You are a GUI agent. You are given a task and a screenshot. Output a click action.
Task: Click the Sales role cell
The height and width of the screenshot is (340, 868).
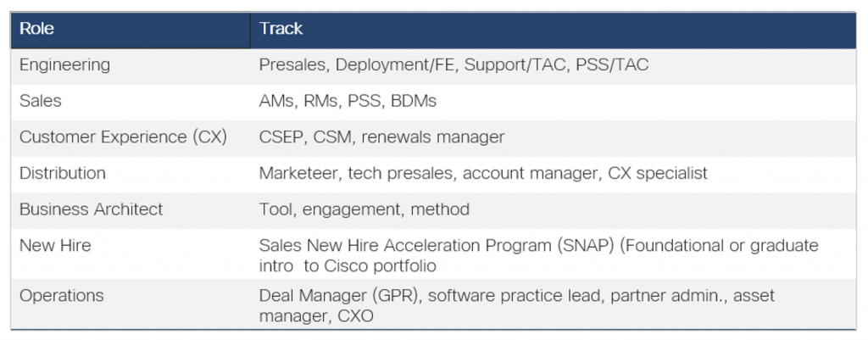coord(41,101)
